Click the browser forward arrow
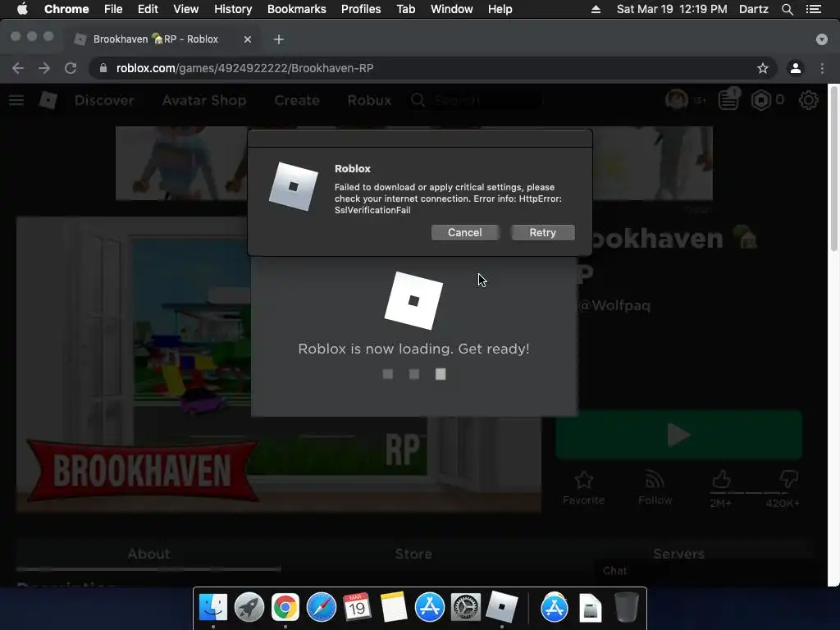The height and width of the screenshot is (630, 840). click(x=44, y=68)
